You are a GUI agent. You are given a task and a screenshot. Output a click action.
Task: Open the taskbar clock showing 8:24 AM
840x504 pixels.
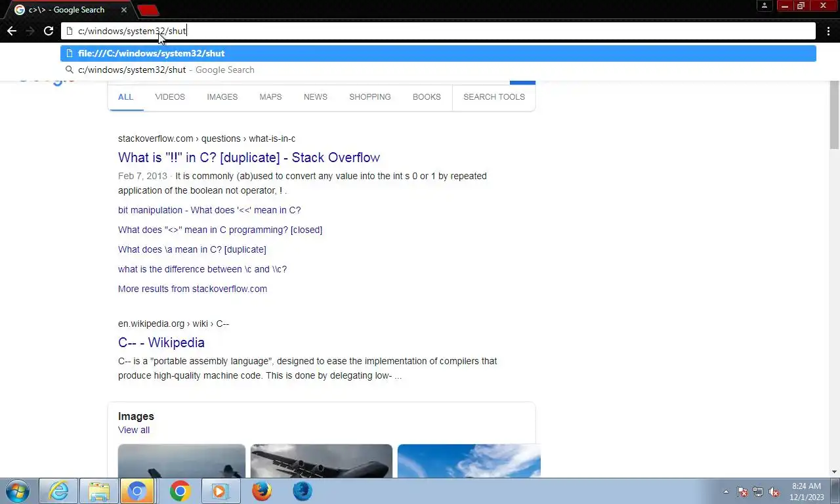(x=807, y=492)
